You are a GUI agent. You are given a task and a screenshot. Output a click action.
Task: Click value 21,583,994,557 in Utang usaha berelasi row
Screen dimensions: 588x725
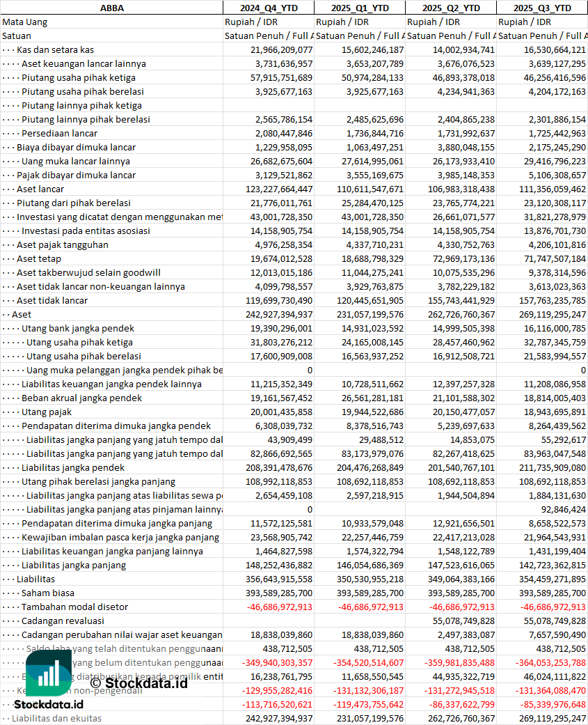(555, 356)
